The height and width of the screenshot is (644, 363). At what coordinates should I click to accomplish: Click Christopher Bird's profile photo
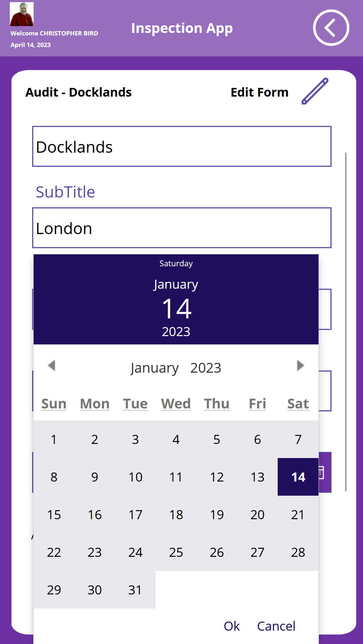22,14
